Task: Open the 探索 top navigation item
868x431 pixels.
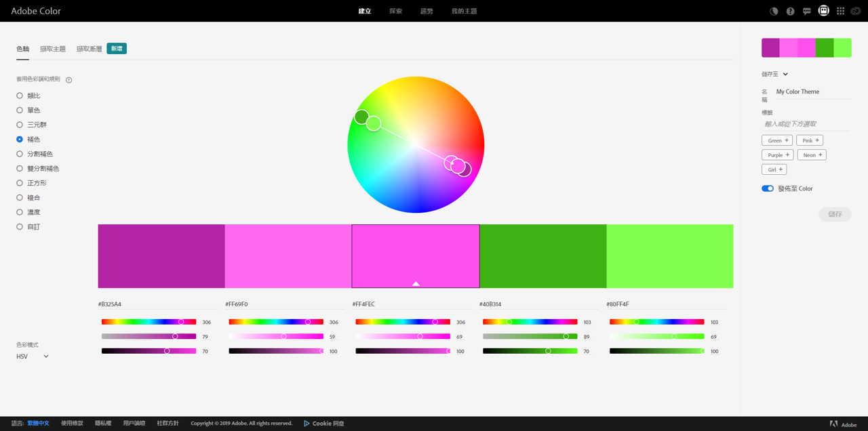Action: [396, 12]
